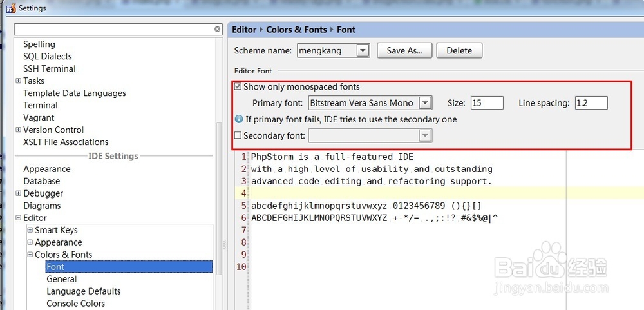Select Appearance under IDE Settings
The height and width of the screenshot is (310, 644).
click(47, 169)
